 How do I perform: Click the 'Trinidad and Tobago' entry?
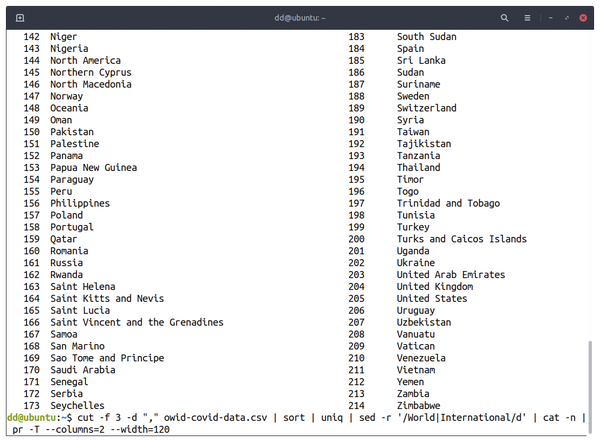448,203
